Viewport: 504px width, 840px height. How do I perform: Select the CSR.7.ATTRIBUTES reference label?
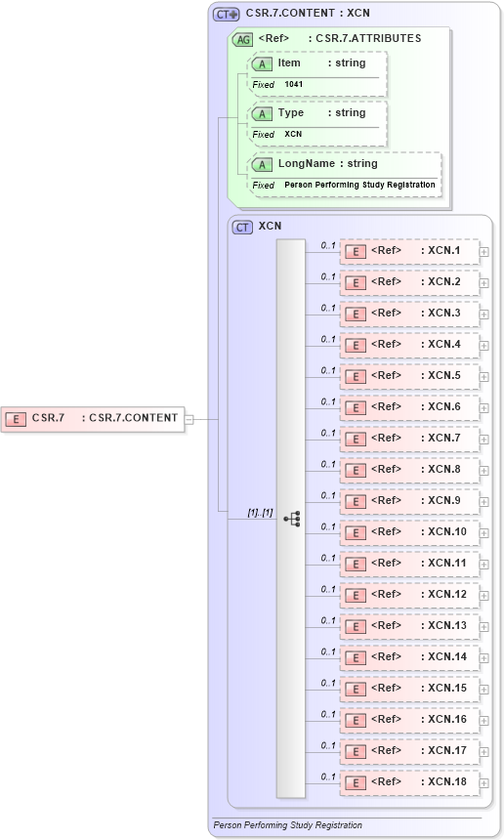(x=340, y=38)
